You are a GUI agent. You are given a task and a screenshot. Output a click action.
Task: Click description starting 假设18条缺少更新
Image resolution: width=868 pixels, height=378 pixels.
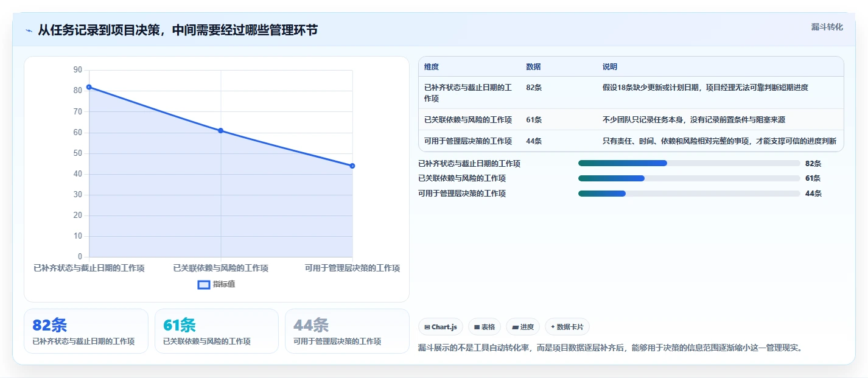(705, 88)
